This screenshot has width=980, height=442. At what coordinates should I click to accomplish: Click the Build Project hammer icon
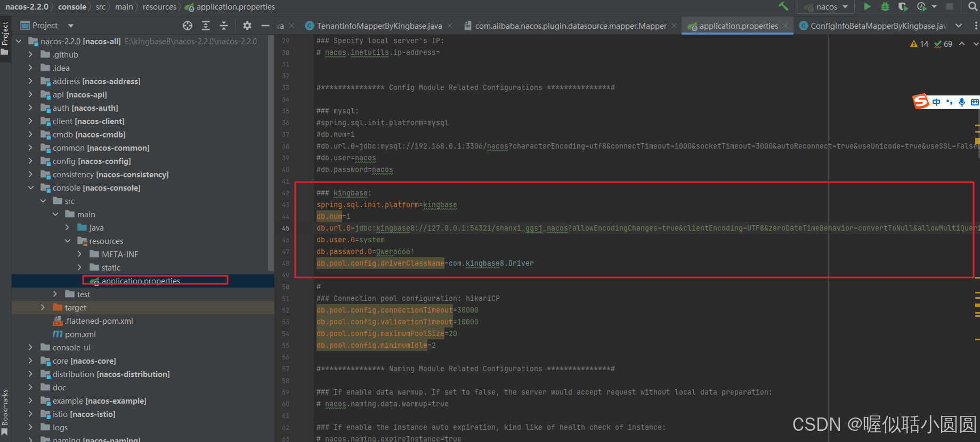pos(783,6)
